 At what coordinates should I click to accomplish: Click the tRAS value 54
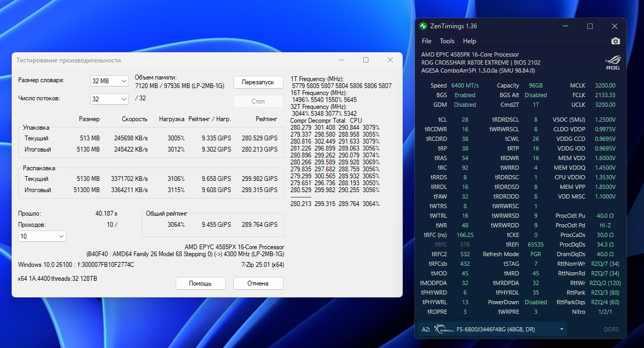point(465,158)
